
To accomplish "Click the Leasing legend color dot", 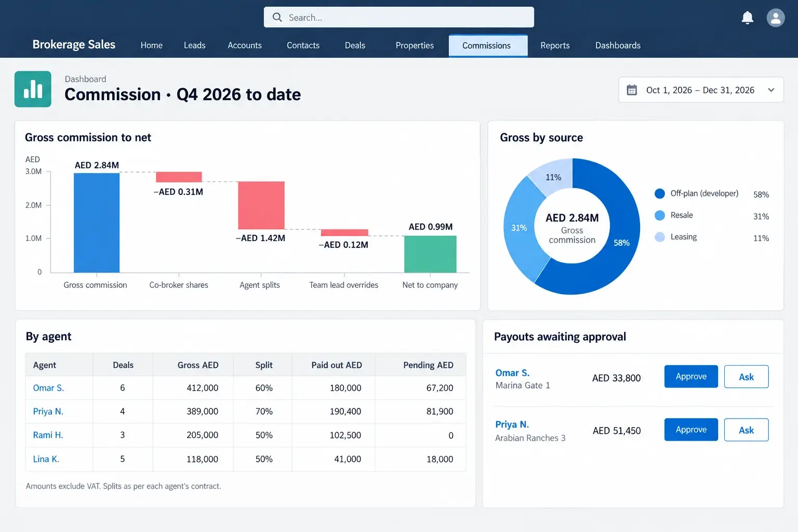I will 660,237.
